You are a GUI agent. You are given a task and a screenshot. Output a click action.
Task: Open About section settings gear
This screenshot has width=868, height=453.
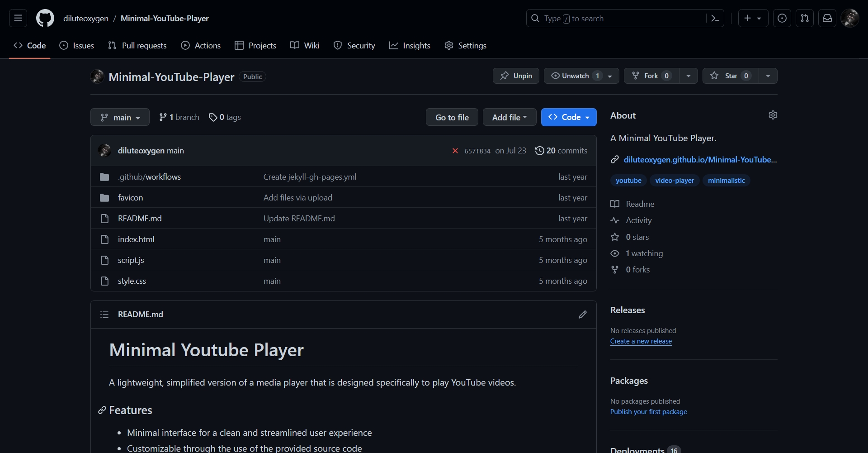[x=773, y=115]
